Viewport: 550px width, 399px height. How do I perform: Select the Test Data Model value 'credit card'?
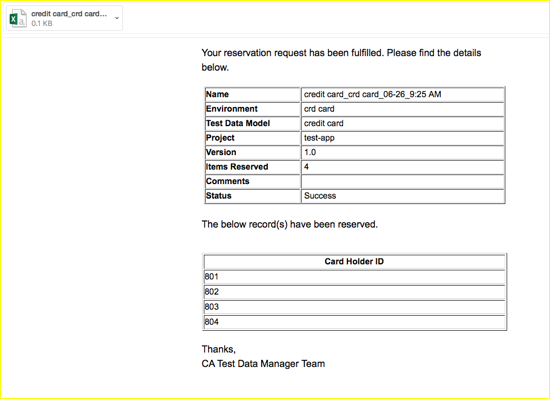(403, 123)
